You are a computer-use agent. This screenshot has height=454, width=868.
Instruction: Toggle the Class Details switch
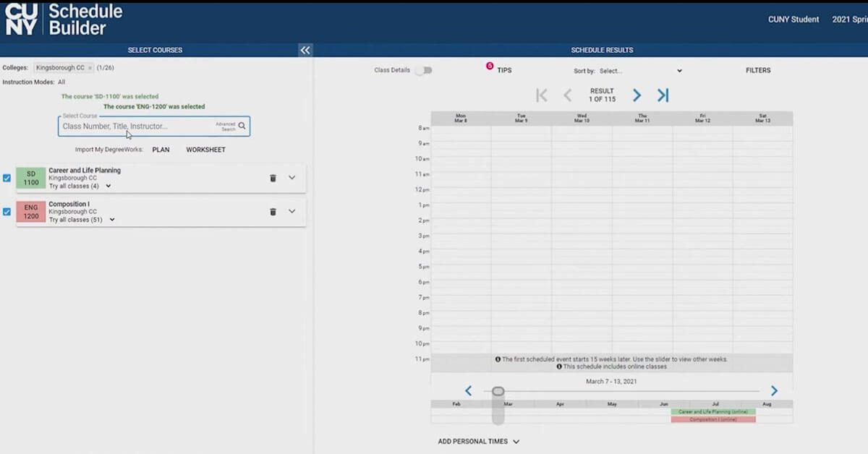coord(423,70)
